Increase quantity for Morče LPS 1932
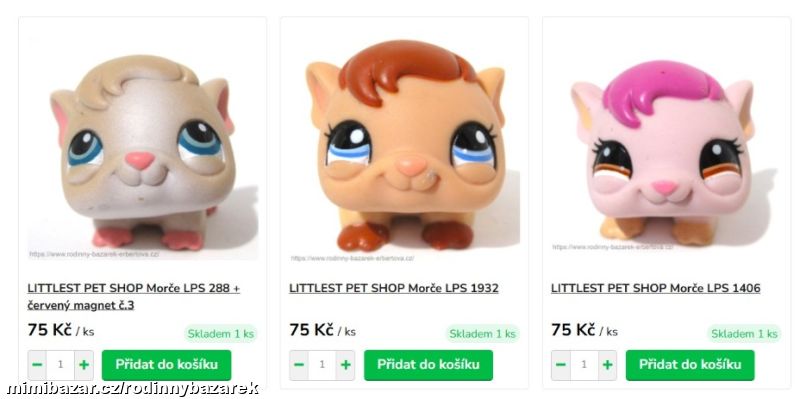This screenshot has width=800, height=399. pos(345,365)
